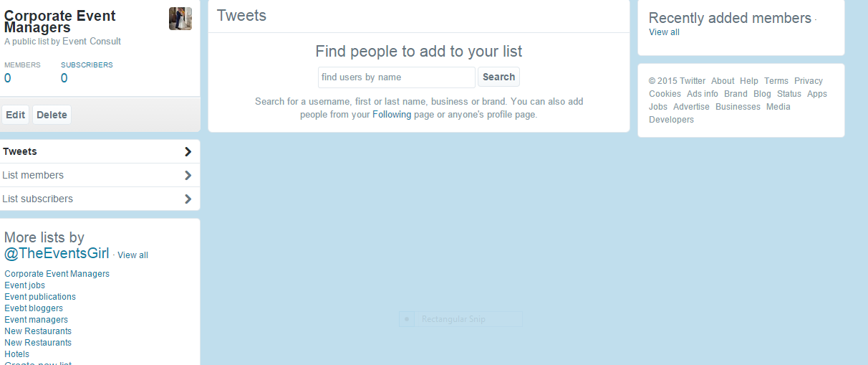Open the Event jobs list
Screen dimensions: 868x365
coord(25,285)
